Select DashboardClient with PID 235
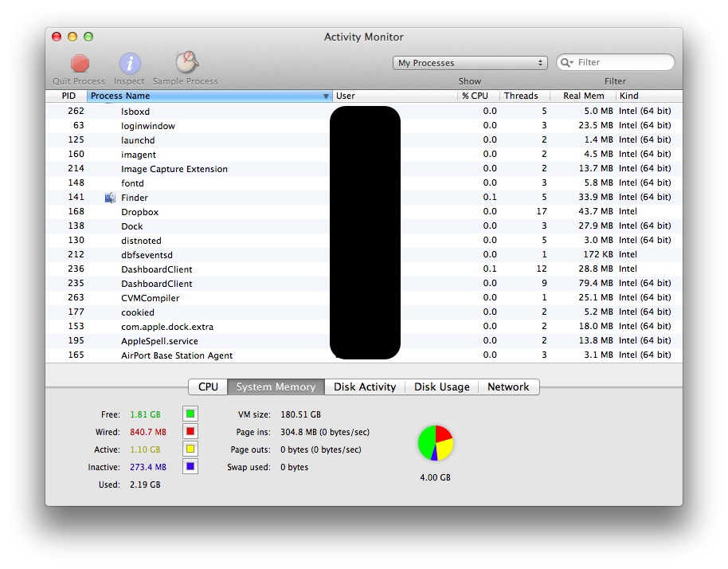728x569 pixels. pyautogui.click(x=364, y=284)
